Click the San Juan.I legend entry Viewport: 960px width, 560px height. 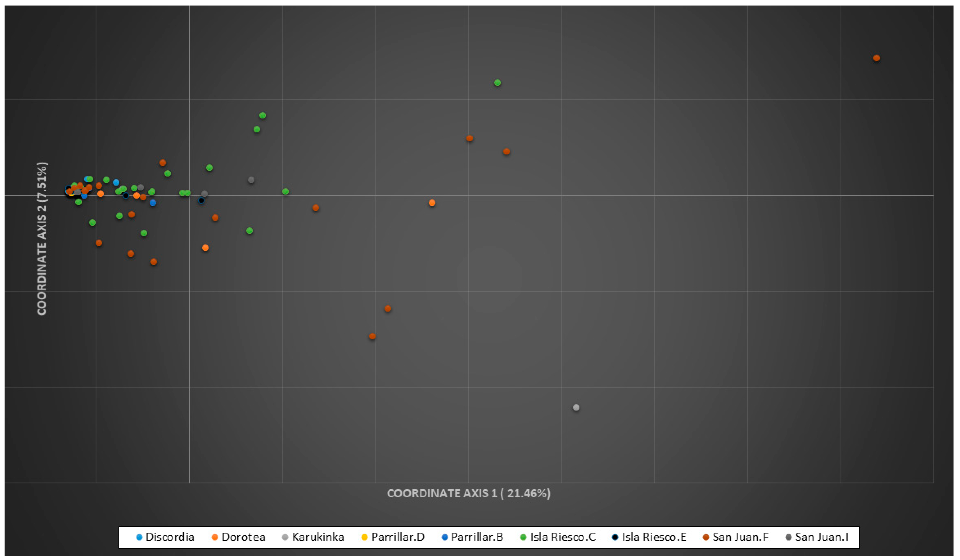point(821,537)
